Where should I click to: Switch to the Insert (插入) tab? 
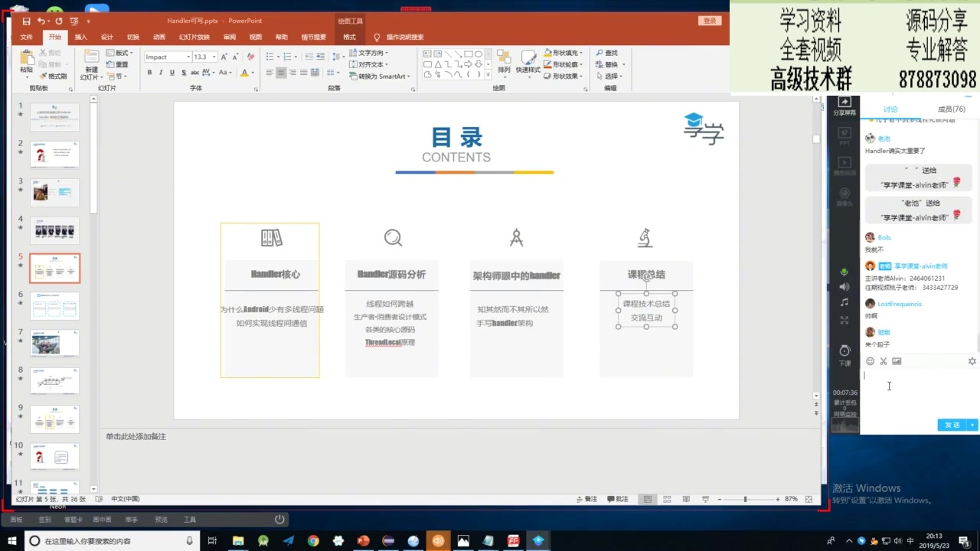(81, 37)
